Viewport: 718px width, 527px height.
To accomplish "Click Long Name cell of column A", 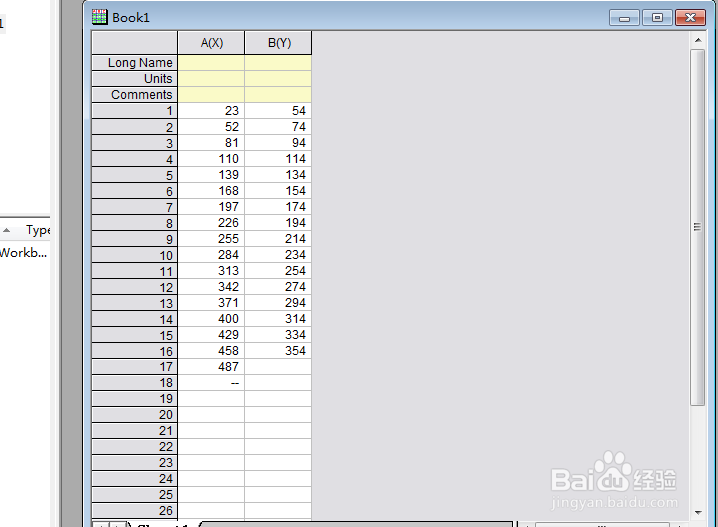I will (x=211, y=63).
